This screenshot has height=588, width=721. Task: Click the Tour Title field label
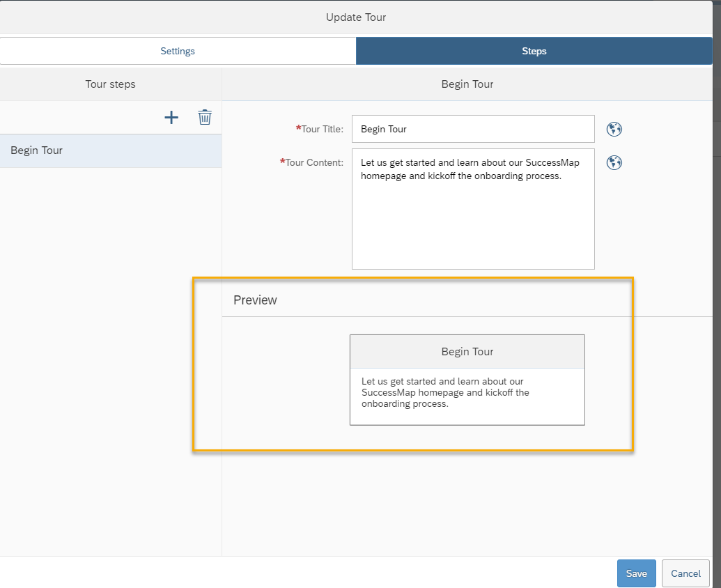[x=320, y=129]
